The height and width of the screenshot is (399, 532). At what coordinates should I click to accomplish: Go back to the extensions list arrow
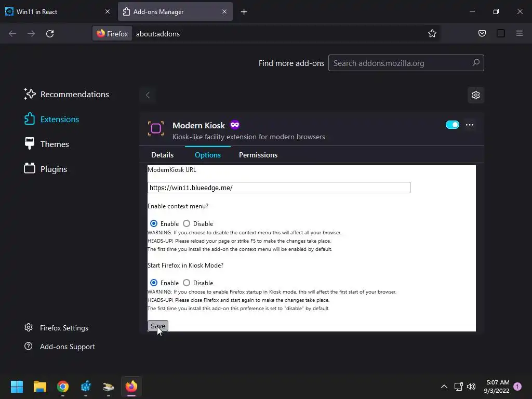tap(148, 95)
